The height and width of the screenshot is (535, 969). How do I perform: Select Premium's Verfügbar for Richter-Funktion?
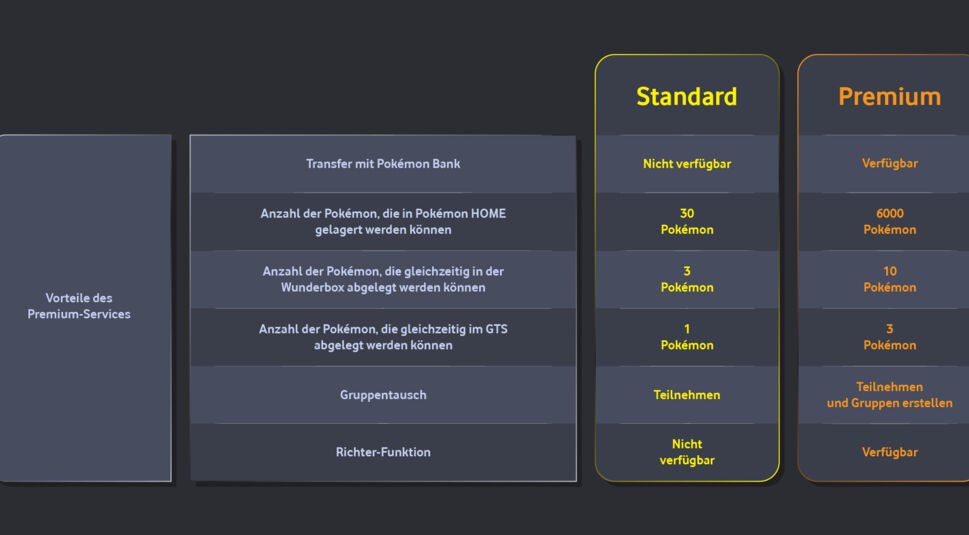[x=889, y=452]
